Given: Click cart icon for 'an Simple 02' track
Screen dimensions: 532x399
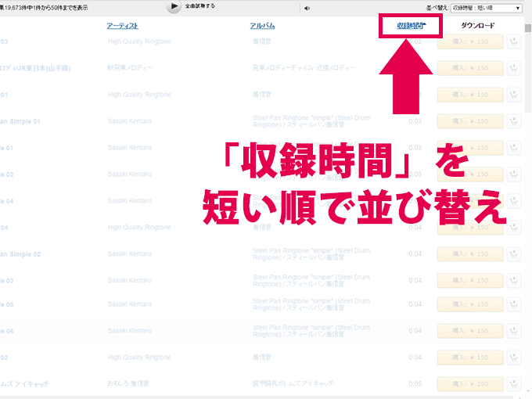Looking at the screenshot, I should [514, 253].
